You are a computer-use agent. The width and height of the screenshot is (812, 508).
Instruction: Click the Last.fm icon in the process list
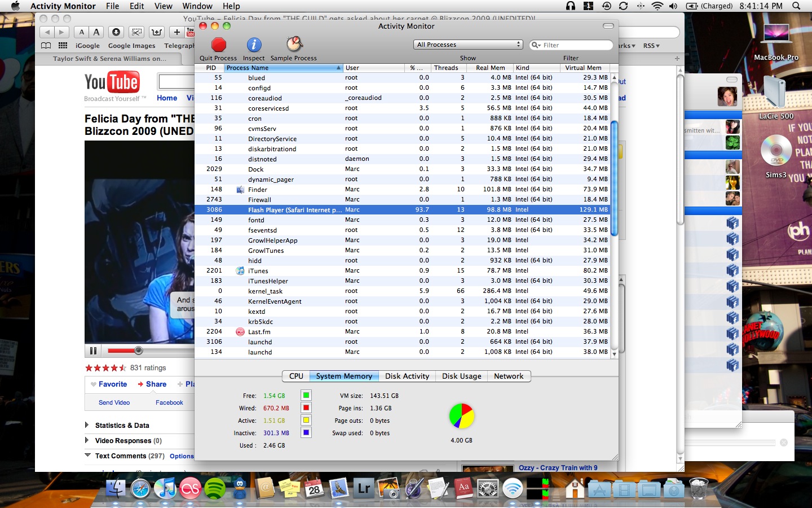(240, 332)
